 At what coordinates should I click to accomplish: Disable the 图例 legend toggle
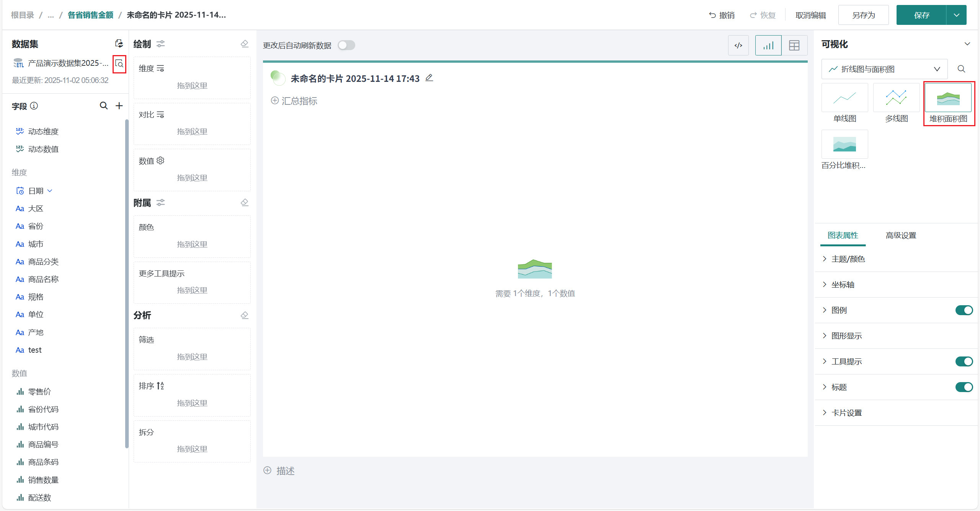tap(964, 310)
